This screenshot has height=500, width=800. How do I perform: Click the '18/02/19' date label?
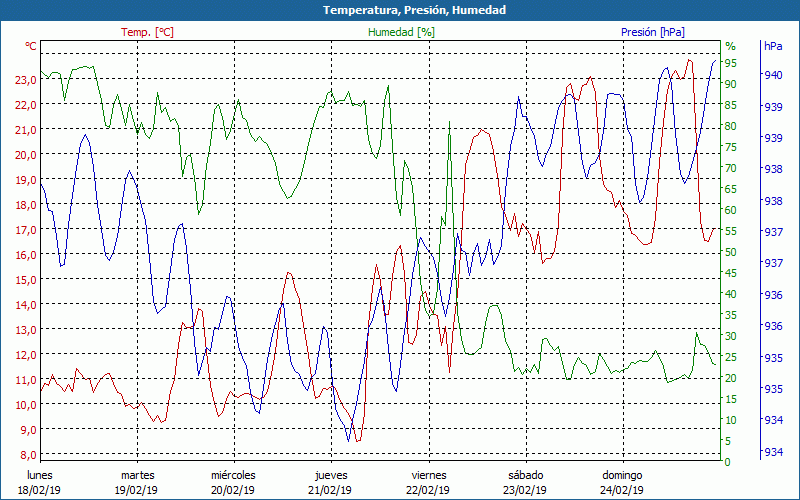[x=39, y=490]
